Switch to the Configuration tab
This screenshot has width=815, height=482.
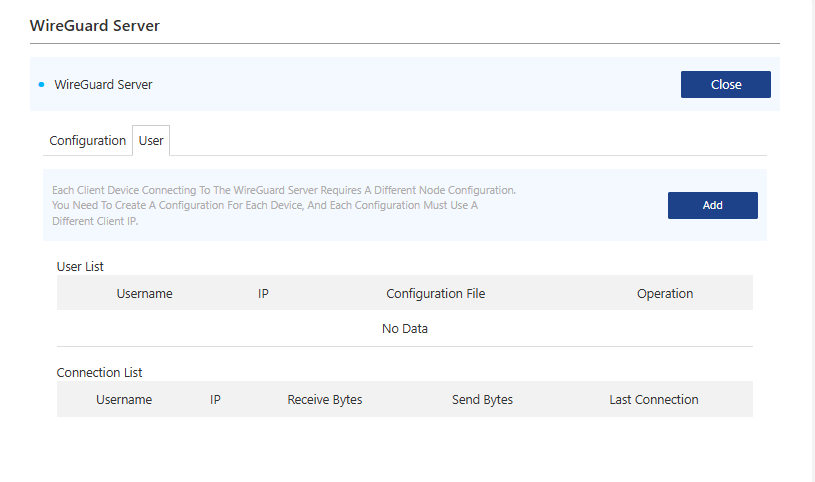[x=88, y=141]
